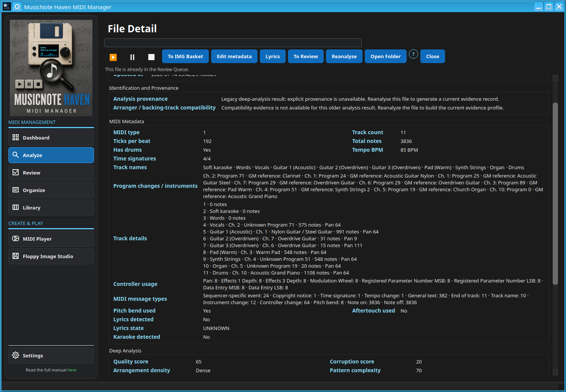Screen dimensions: 566x392
Task: Select the '8 · Pad (Warm)' track row
Action: (x=265, y=252)
